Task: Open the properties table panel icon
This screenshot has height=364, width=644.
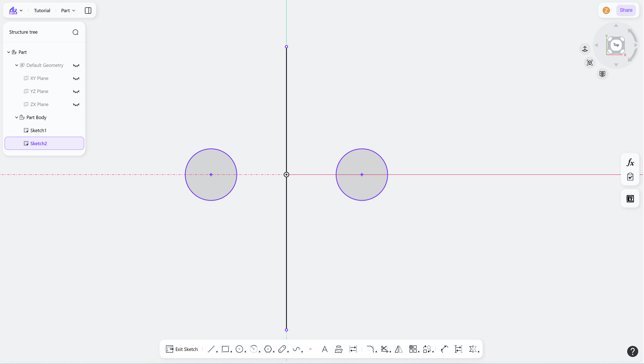Action: coord(630,199)
